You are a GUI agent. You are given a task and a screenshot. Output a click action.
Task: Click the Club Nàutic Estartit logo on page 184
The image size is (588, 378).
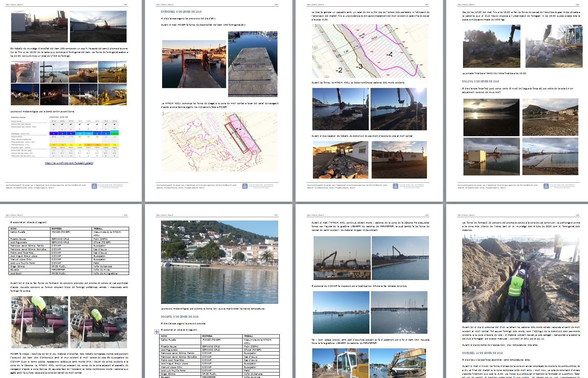click(x=411, y=186)
